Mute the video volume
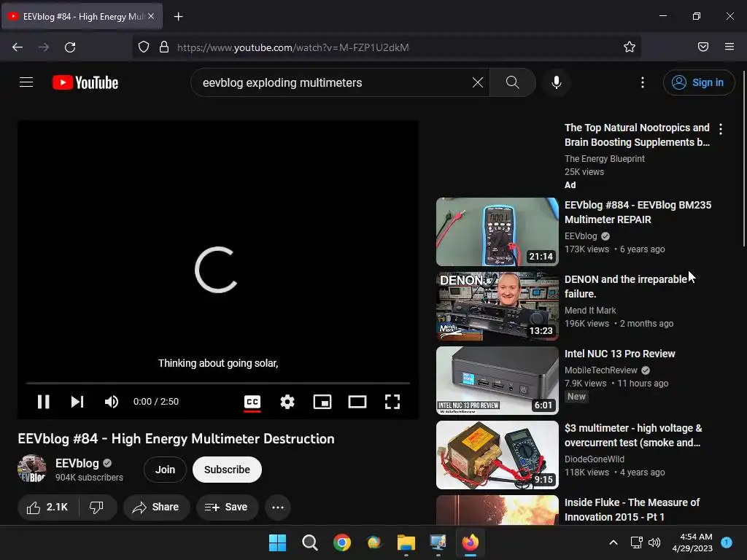The image size is (747, 560). tap(112, 402)
